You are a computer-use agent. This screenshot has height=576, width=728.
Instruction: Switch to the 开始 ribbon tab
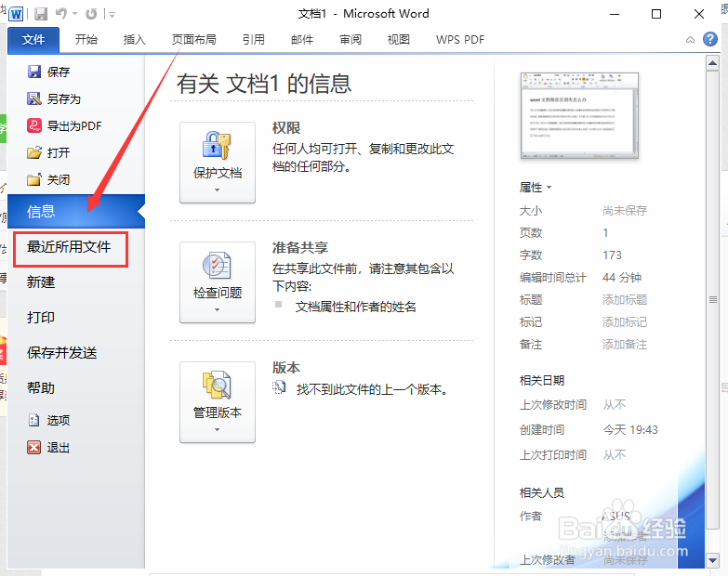86,40
